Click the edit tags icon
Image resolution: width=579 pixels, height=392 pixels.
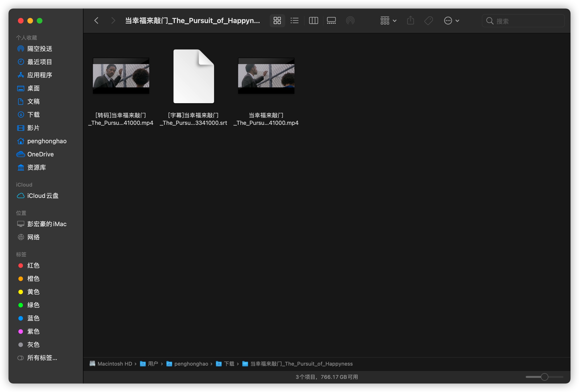(428, 21)
